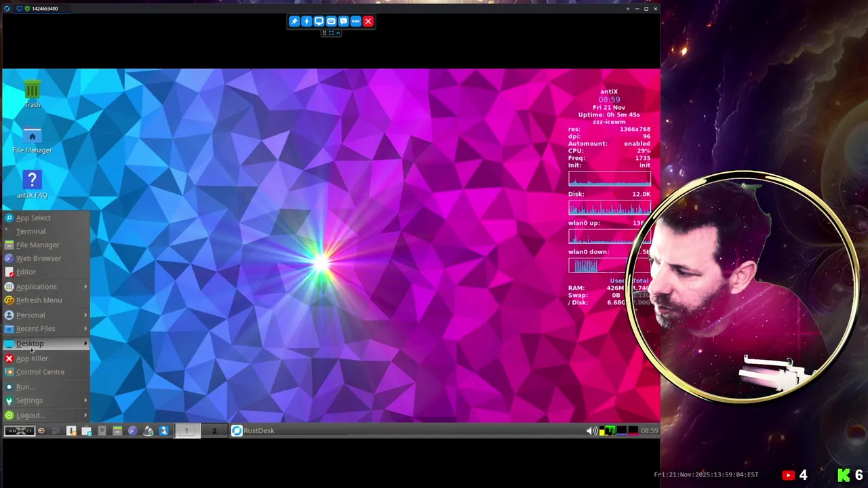Expand the Recent Files submenu

coord(45,329)
